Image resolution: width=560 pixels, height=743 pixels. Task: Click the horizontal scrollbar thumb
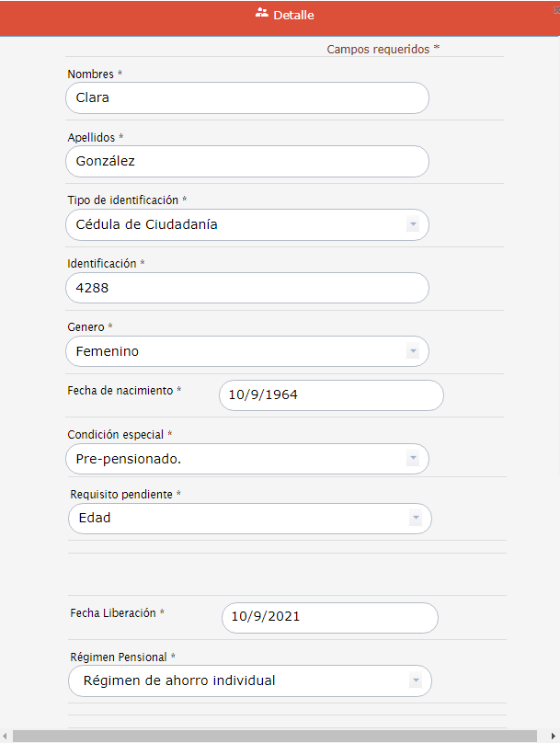276,736
